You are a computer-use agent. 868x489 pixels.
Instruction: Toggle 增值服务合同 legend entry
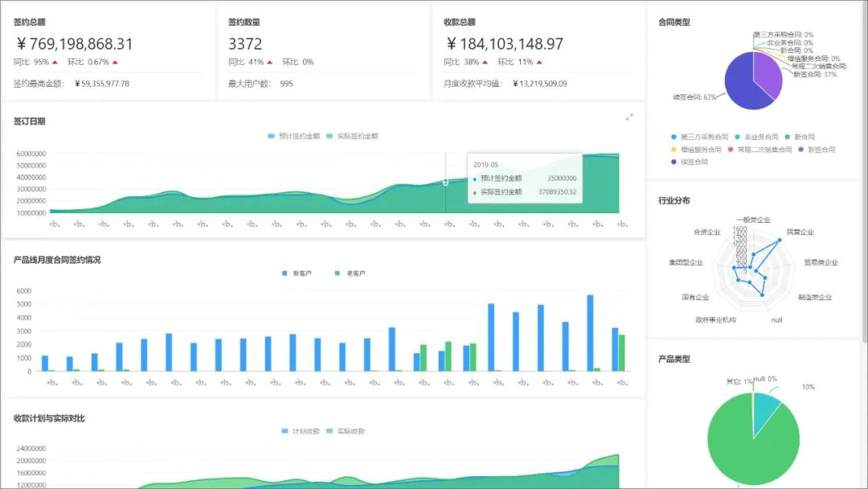pyautogui.click(x=696, y=150)
